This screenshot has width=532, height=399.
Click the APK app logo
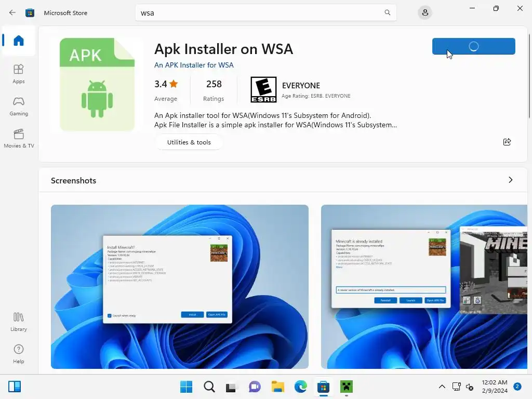click(97, 85)
